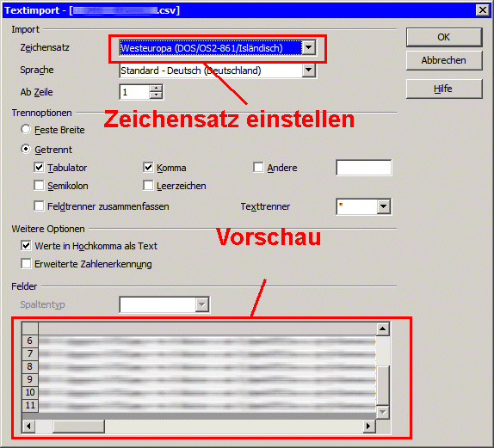Select preview row header 6

(x=30, y=341)
